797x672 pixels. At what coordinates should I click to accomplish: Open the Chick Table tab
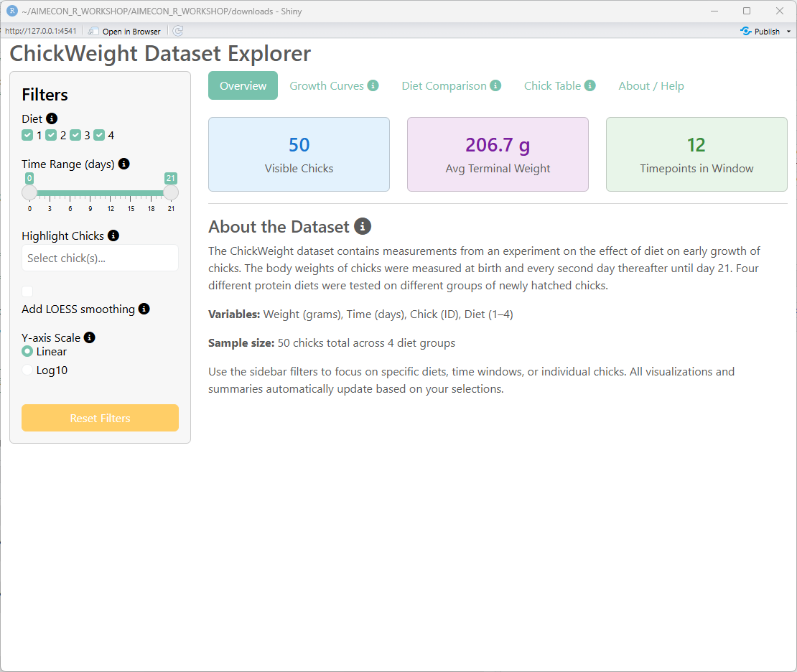coord(552,85)
